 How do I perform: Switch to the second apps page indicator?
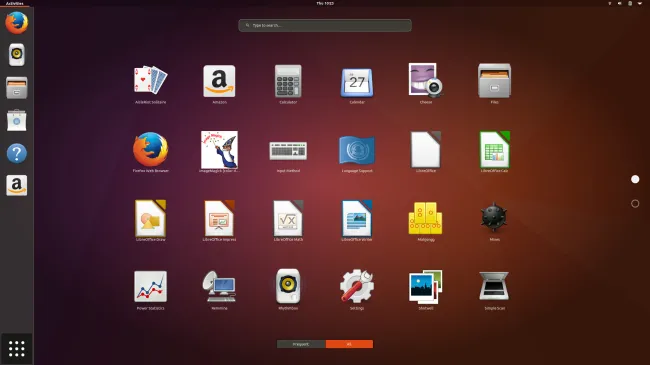pyautogui.click(x=635, y=204)
